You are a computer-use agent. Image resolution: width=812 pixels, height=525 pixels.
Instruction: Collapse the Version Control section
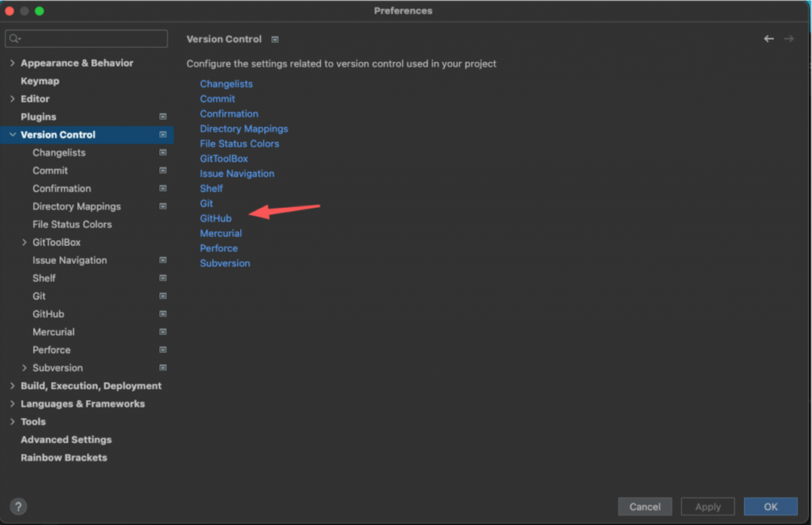(x=13, y=135)
